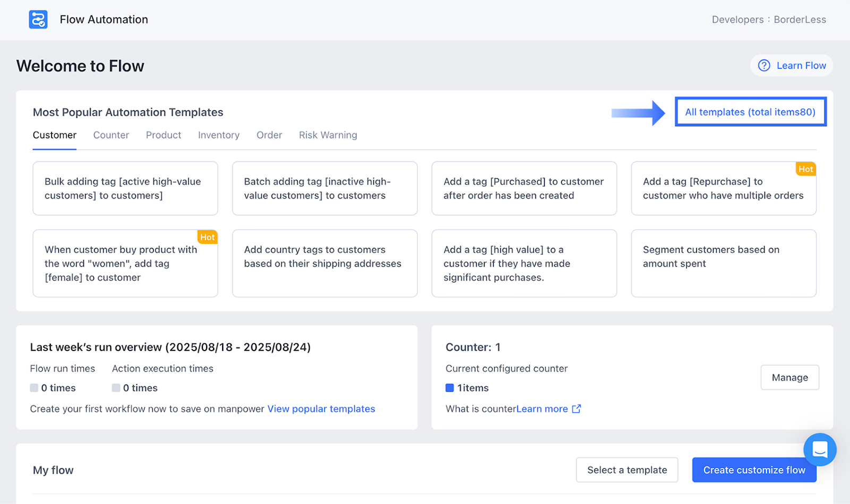Click the external link icon beside Learn more
This screenshot has height=504, width=850.
click(x=576, y=409)
